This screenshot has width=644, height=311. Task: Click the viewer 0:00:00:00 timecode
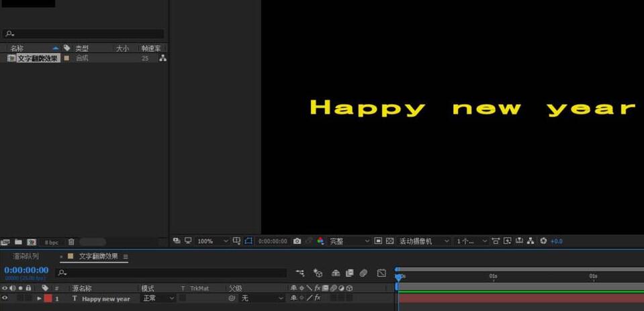coord(273,242)
